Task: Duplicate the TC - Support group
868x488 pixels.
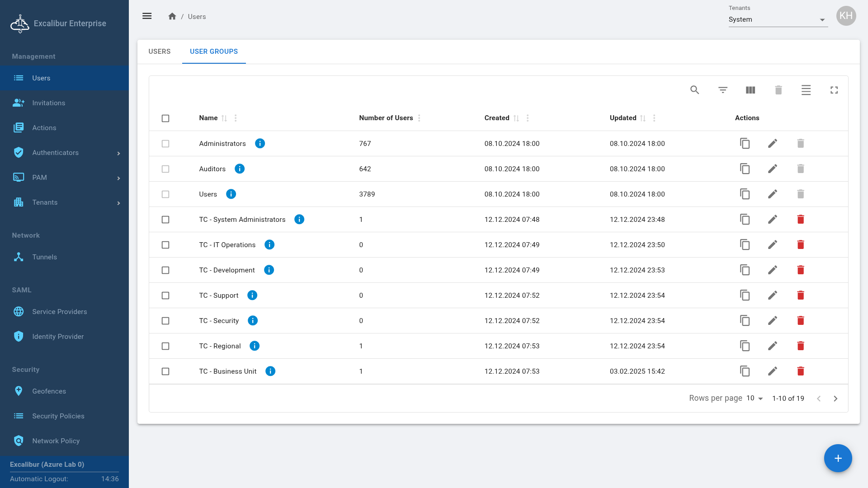Action: coord(745,296)
